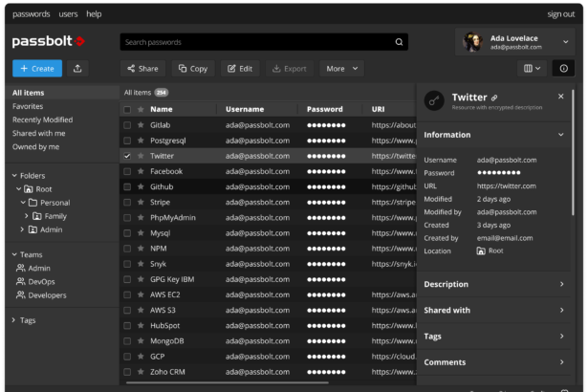Viewport: 588px width, 392px height.
Task: Close the Twitter details panel
Action: pos(560,97)
